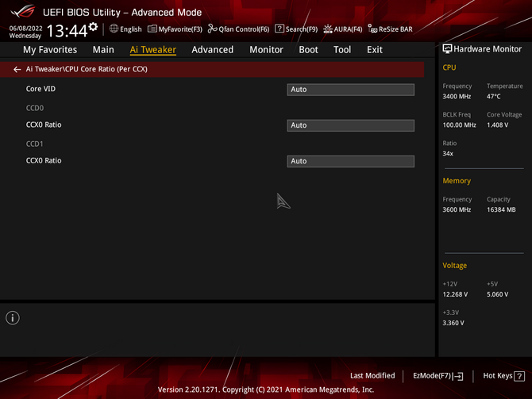Switch to EzMode(F7)
Image resolution: width=532 pixels, height=399 pixels.
pos(432,376)
